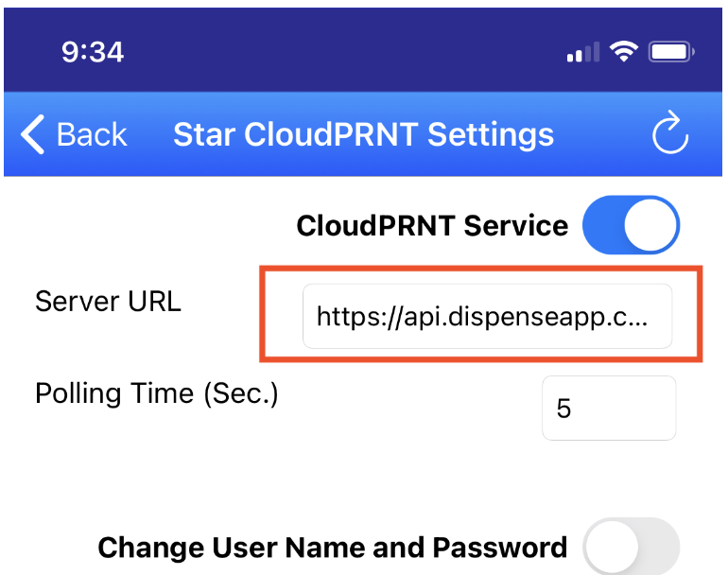
Task: Tap the Change User Name and Password label
Action: (x=333, y=548)
